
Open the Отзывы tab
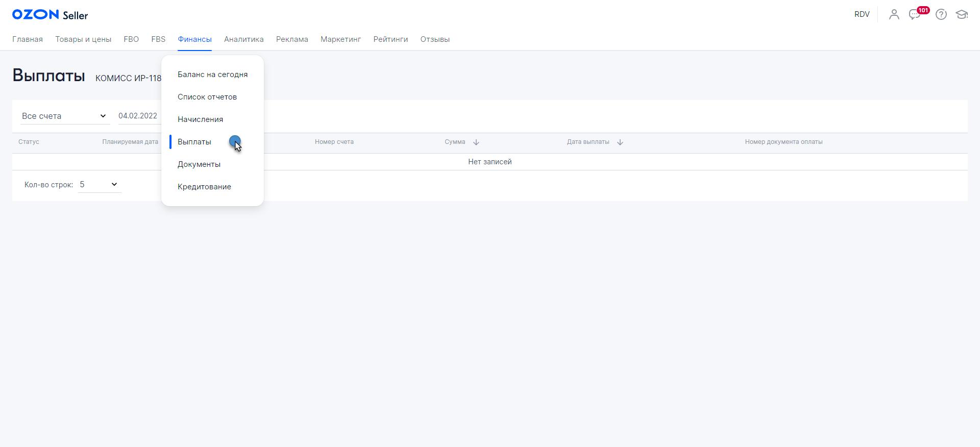tap(435, 39)
